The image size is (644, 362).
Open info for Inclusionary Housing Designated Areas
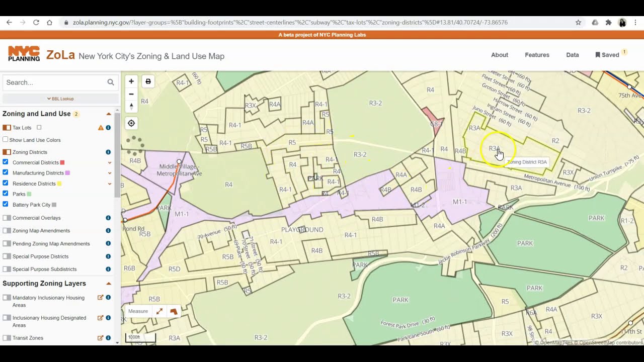tap(108, 318)
